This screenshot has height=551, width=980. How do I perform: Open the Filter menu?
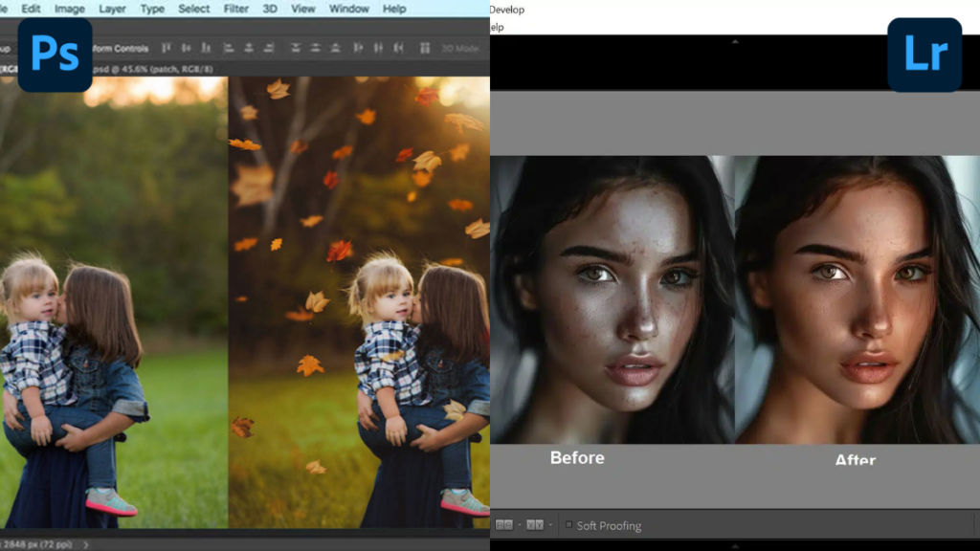234,9
